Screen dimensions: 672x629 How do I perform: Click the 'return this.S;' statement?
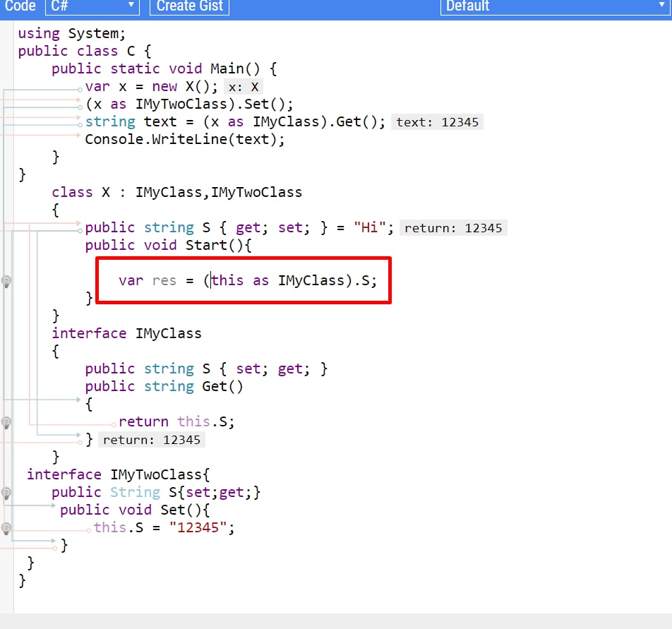(x=176, y=421)
